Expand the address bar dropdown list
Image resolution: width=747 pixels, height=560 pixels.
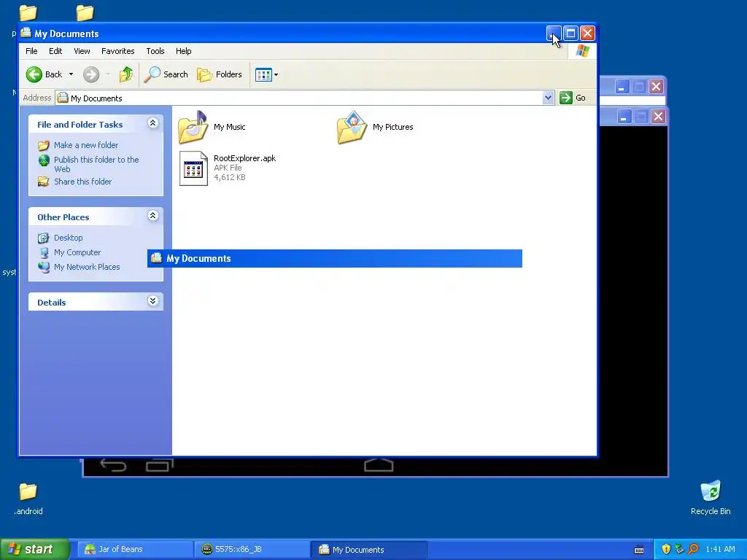point(549,98)
